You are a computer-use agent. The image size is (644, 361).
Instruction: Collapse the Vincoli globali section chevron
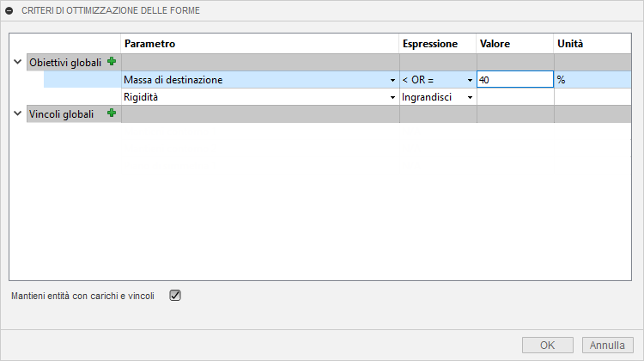point(17,113)
